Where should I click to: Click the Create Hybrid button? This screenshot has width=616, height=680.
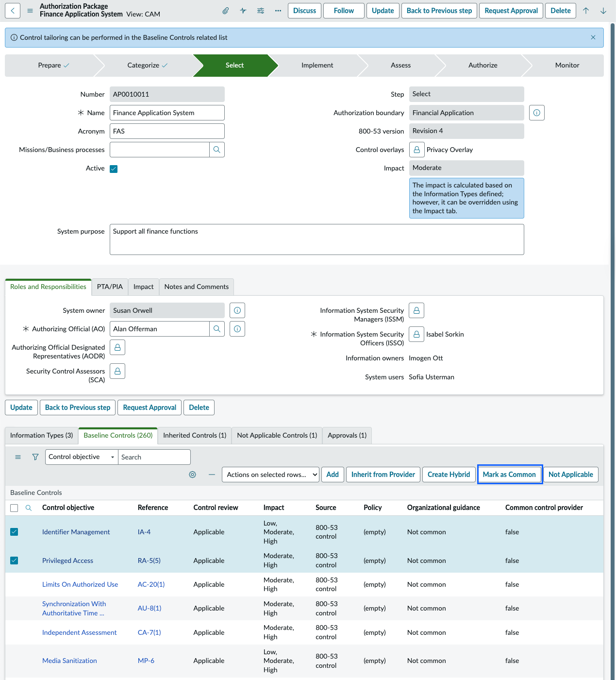(449, 475)
